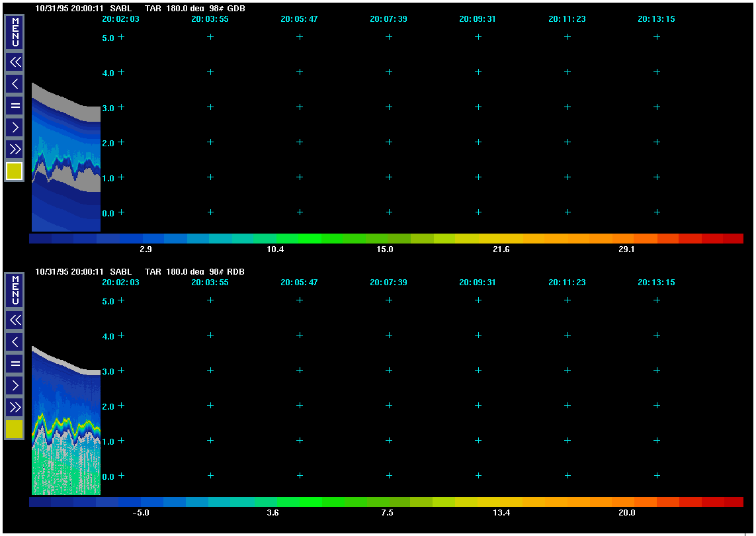Select the 20:07:39 time label in GDB panel

(388, 19)
